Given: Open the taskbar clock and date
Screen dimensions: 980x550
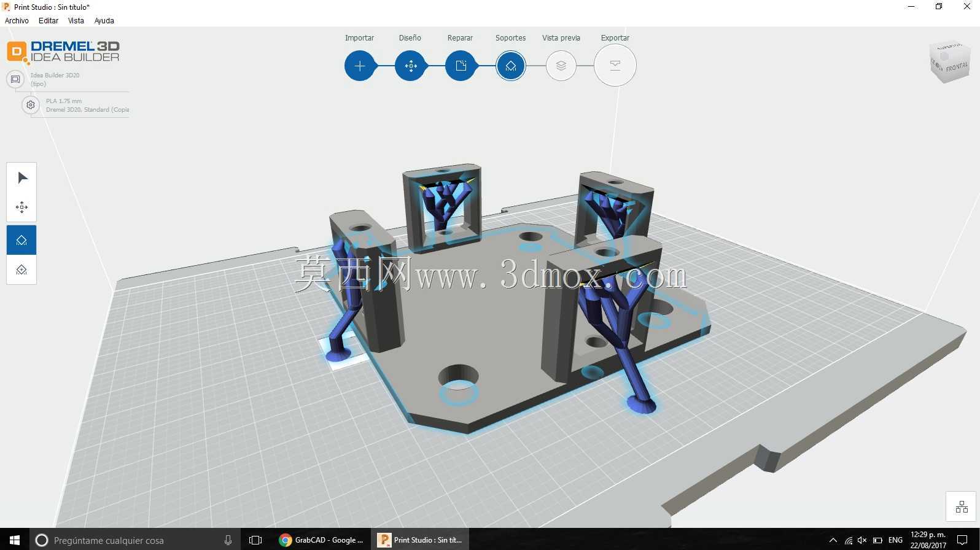Looking at the screenshot, I should click(928, 540).
